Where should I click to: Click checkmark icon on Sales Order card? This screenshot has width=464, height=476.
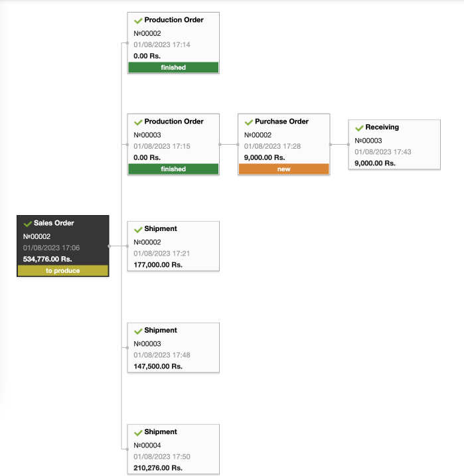pyautogui.click(x=28, y=224)
